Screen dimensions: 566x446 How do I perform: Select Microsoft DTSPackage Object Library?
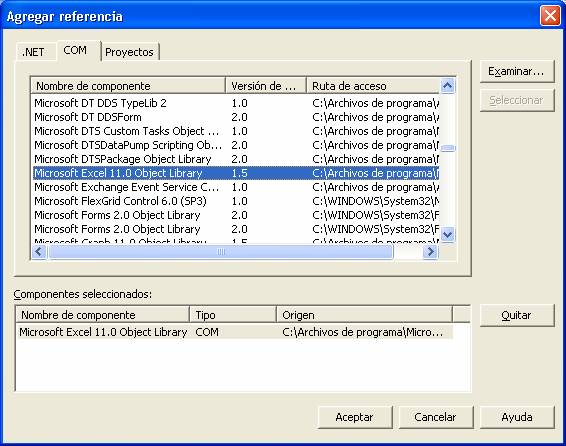tap(236, 159)
